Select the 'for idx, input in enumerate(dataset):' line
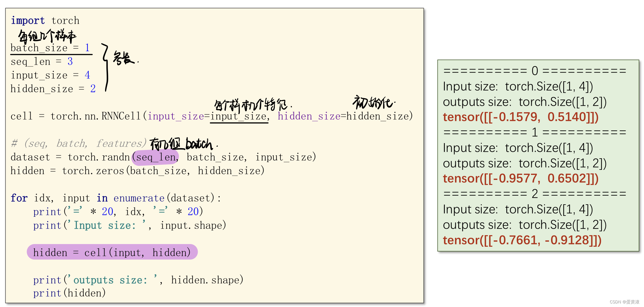The image size is (644, 307). 116,198
